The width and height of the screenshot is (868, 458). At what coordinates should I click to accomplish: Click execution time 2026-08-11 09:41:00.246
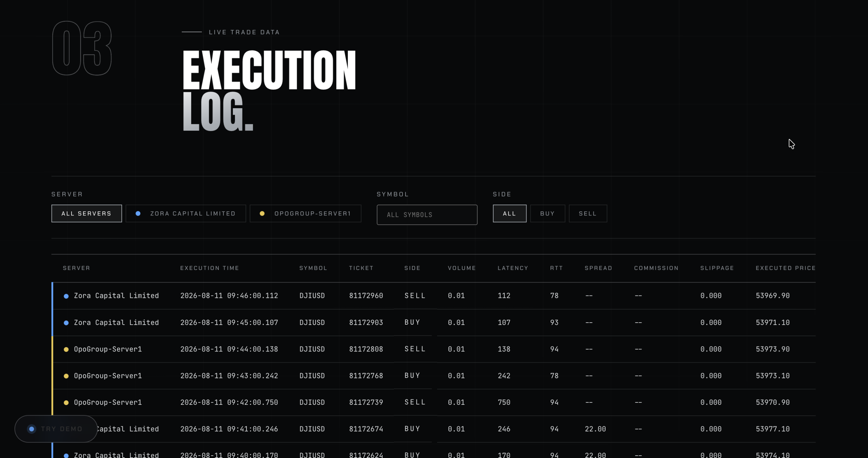click(x=229, y=429)
